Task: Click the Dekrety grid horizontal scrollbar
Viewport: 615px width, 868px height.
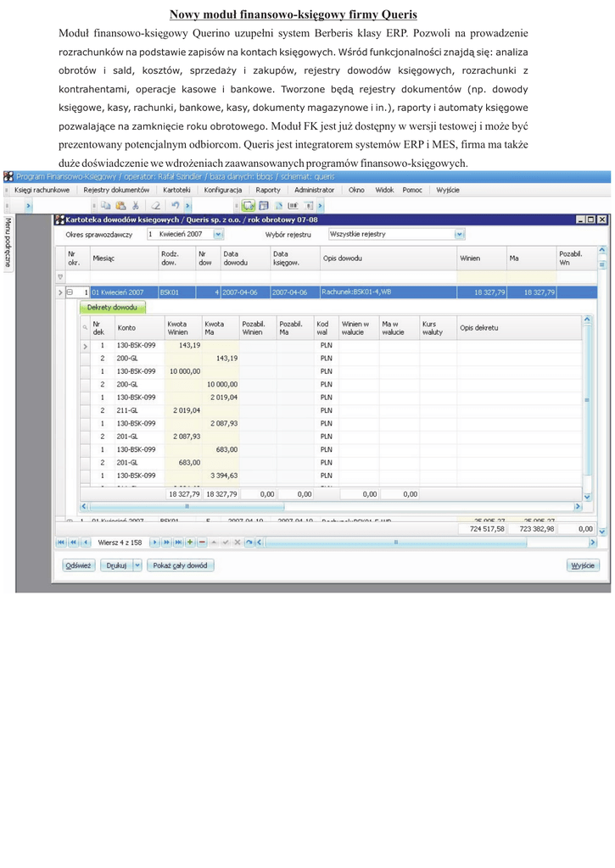Action: (331, 507)
